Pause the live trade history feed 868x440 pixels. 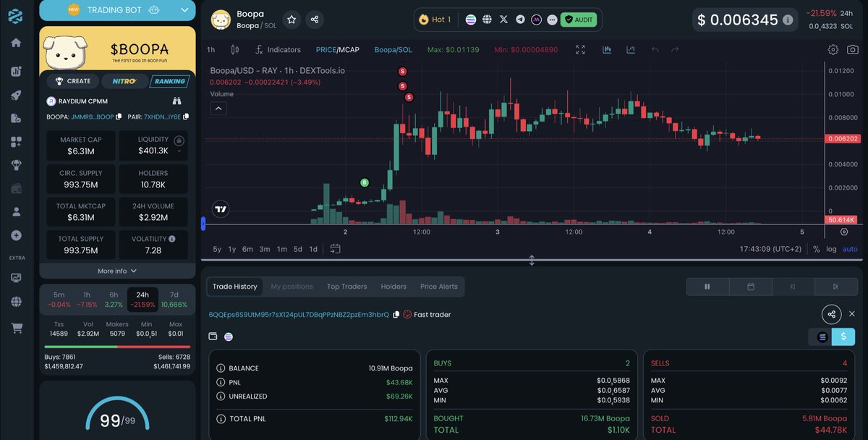(x=707, y=287)
